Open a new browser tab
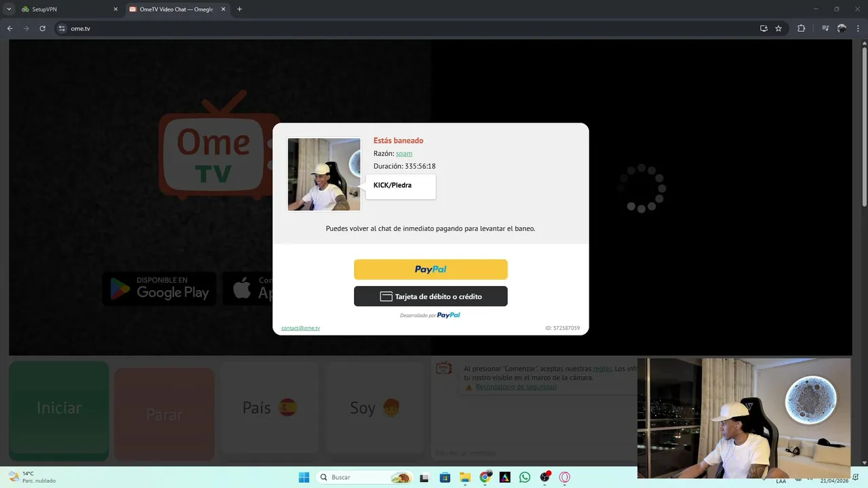Viewport: 868px width, 488px height. 239,9
